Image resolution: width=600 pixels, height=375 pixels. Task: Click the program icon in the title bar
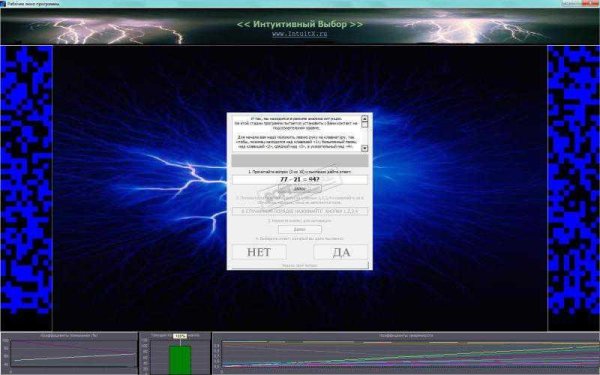click(3, 3)
